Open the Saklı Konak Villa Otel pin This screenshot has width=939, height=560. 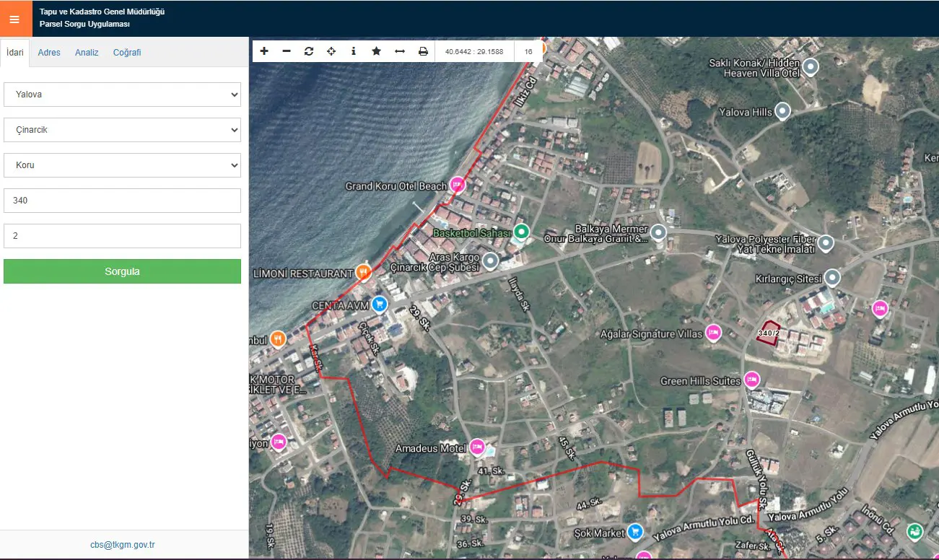point(811,68)
